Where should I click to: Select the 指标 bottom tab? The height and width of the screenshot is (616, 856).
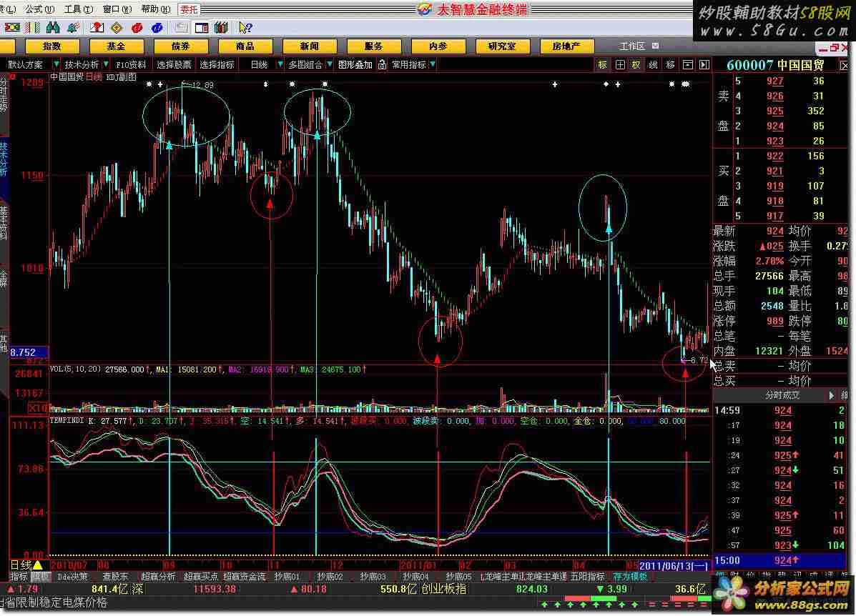[19, 577]
